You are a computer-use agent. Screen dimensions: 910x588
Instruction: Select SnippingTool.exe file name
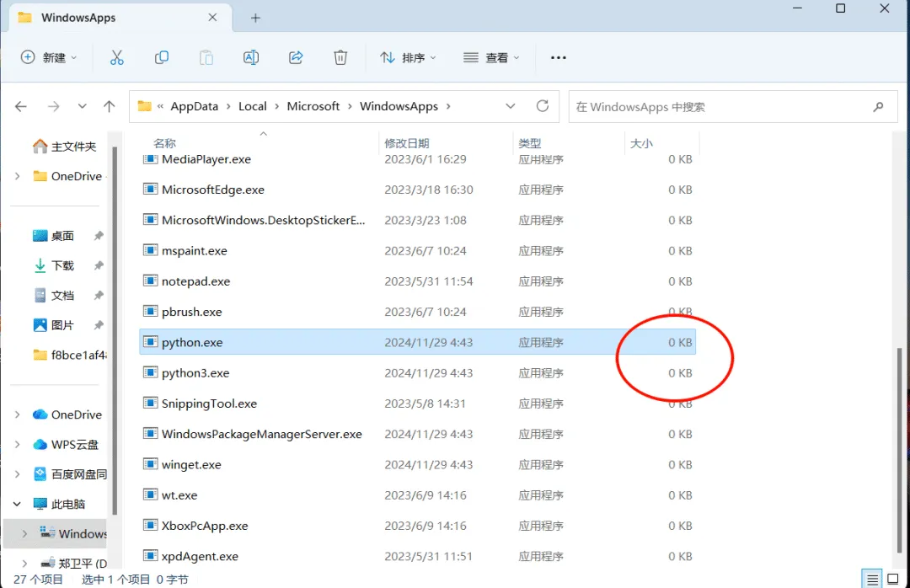(209, 404)
